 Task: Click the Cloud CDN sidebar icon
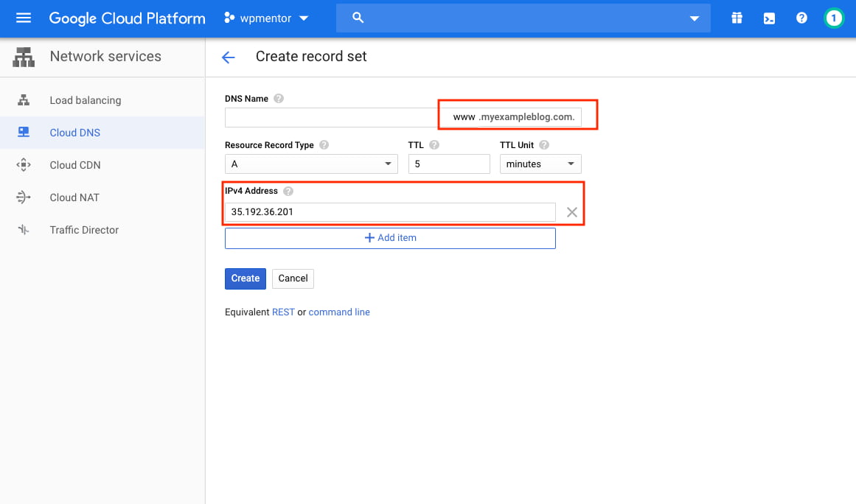(x=24, y=165)
